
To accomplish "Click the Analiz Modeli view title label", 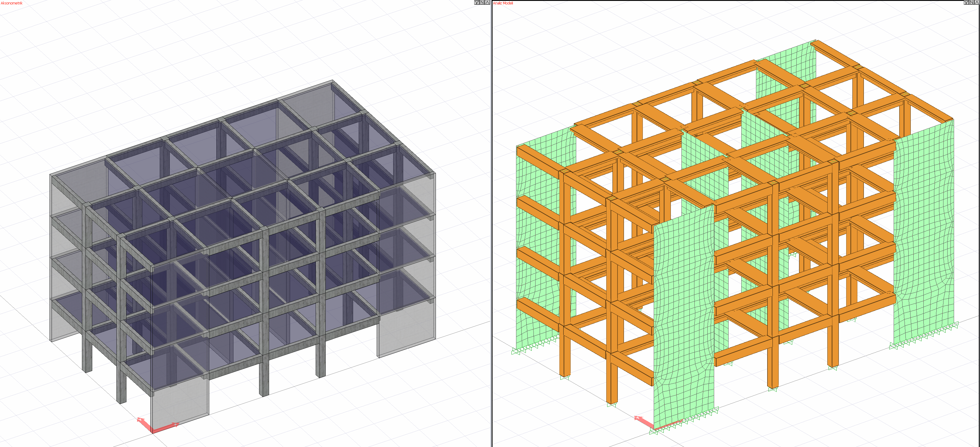I will (x=503, y=3).
